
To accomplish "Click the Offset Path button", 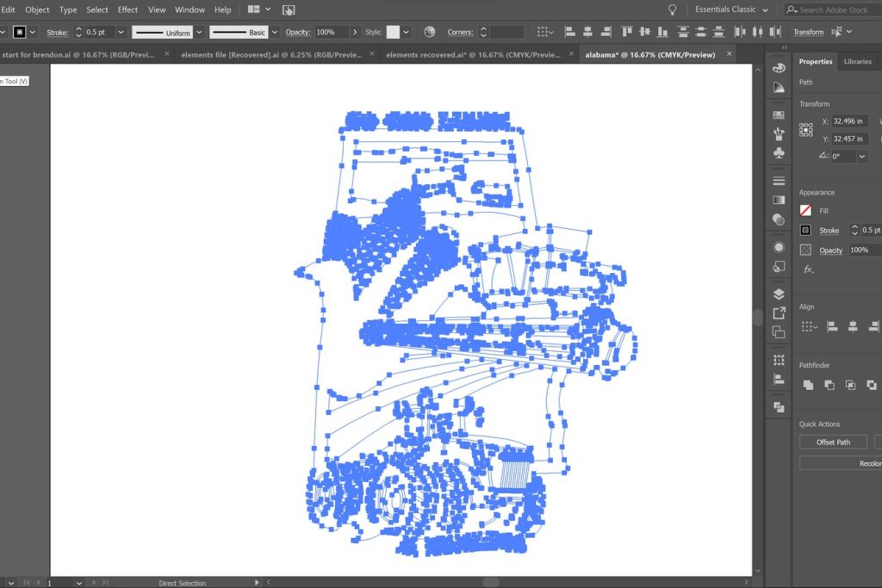I will coord(832,443).
